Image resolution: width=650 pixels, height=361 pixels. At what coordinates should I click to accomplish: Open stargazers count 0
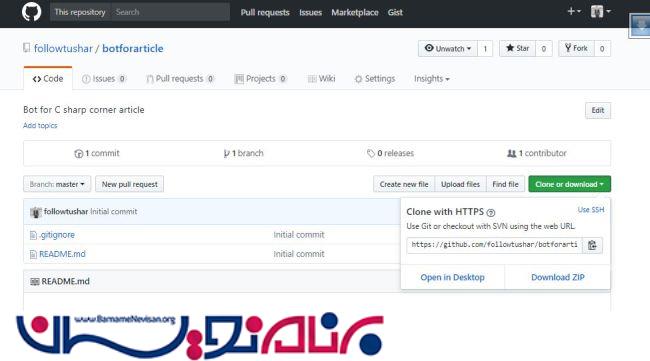(x=543, y=48)
